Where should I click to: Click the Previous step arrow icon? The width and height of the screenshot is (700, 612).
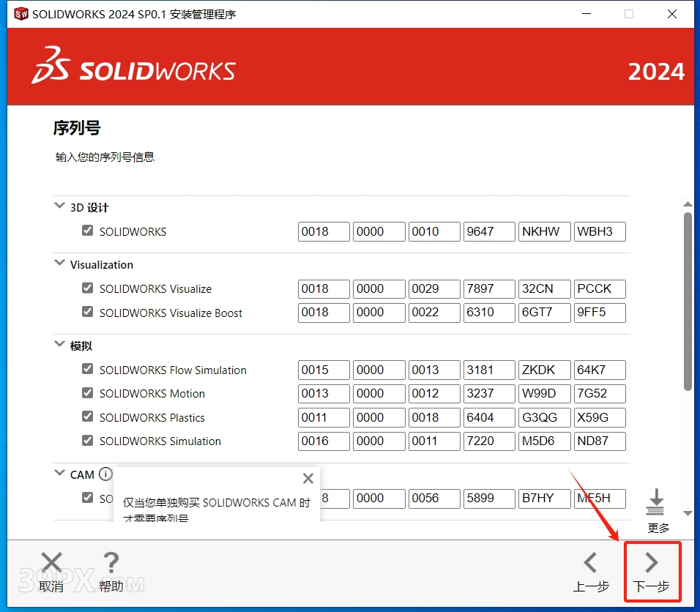pyautogui.click(x=590, y=563)
